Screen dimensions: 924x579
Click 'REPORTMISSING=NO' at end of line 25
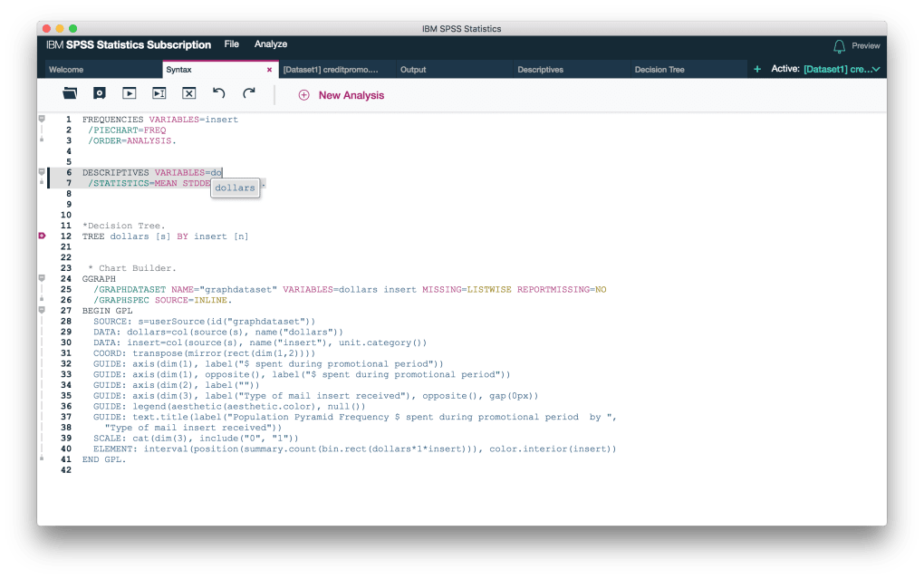(562, 290)
